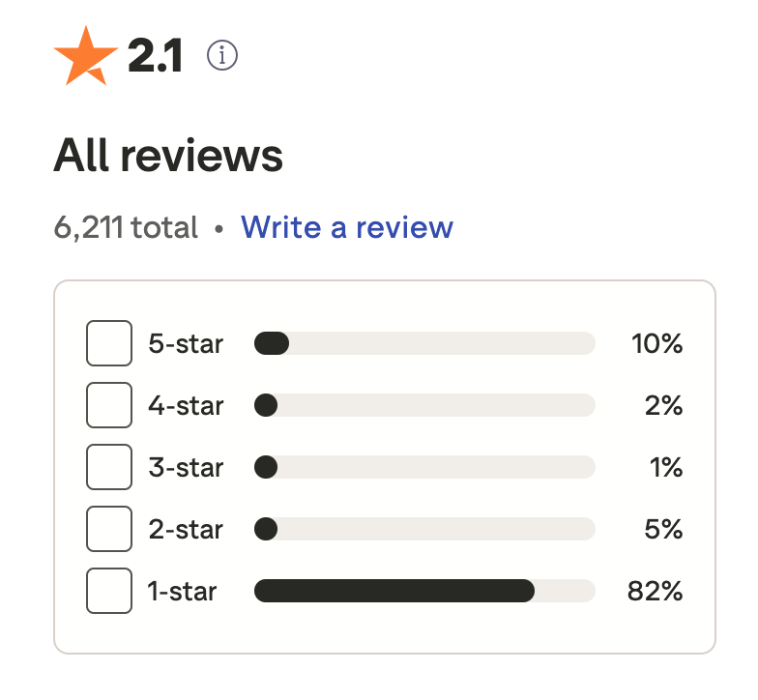Click the 2-star rating progress bar
758x700 pixels.
point(423,529)
